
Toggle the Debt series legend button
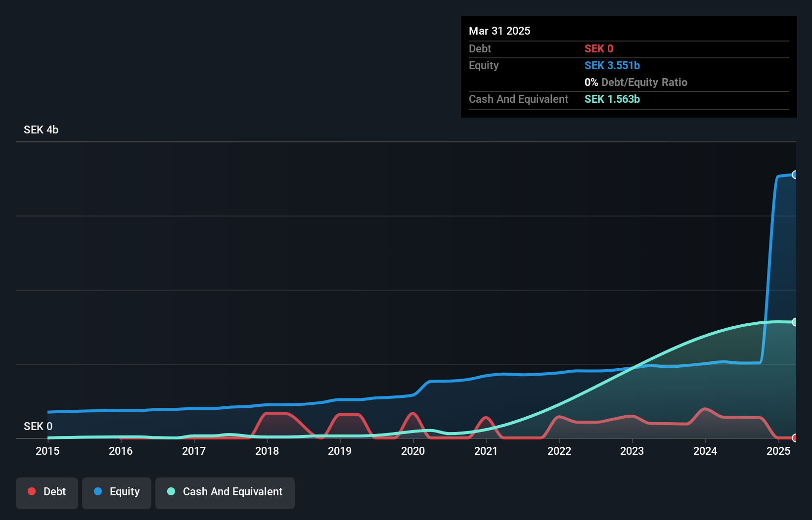coord(47,493)
